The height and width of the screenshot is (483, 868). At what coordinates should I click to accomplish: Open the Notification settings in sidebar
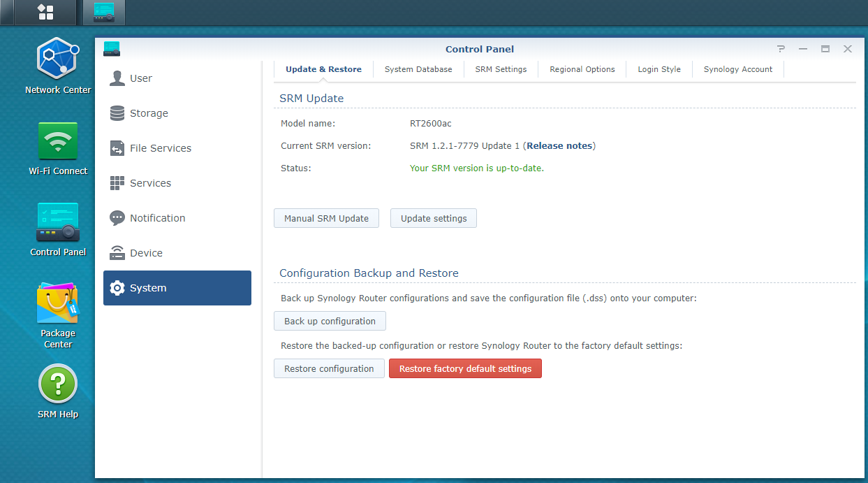[x=157, y=218]
